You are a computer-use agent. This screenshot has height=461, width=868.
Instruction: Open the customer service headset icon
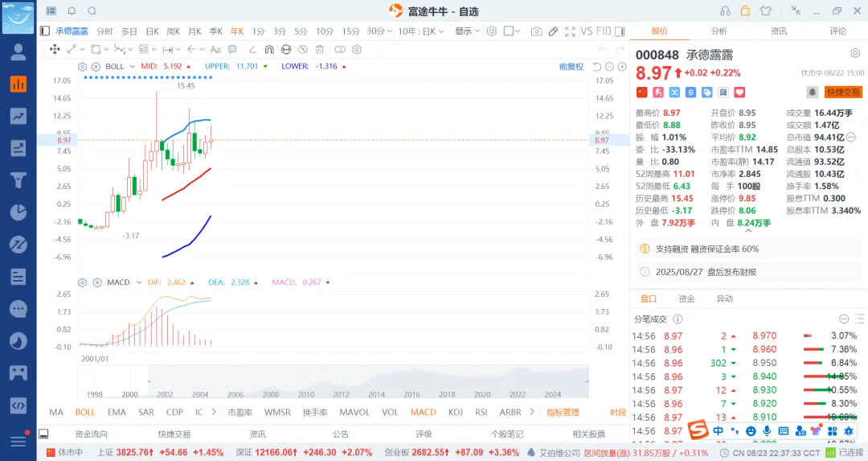(x=725, y=11)
